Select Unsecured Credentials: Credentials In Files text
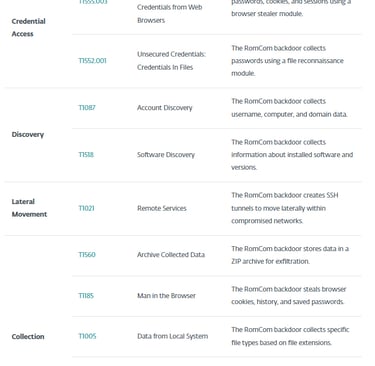Screen dimensions: 375x366 171,61
